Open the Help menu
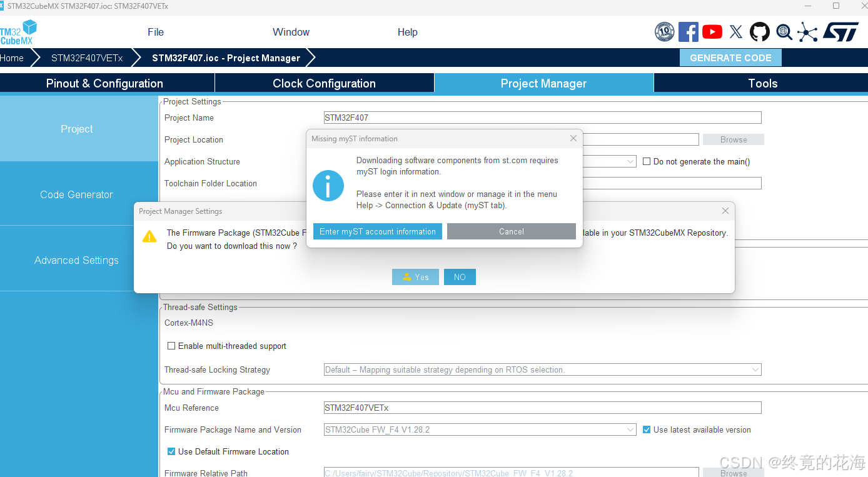The width and height of the screenshot is (868, 477). point(407,32)
